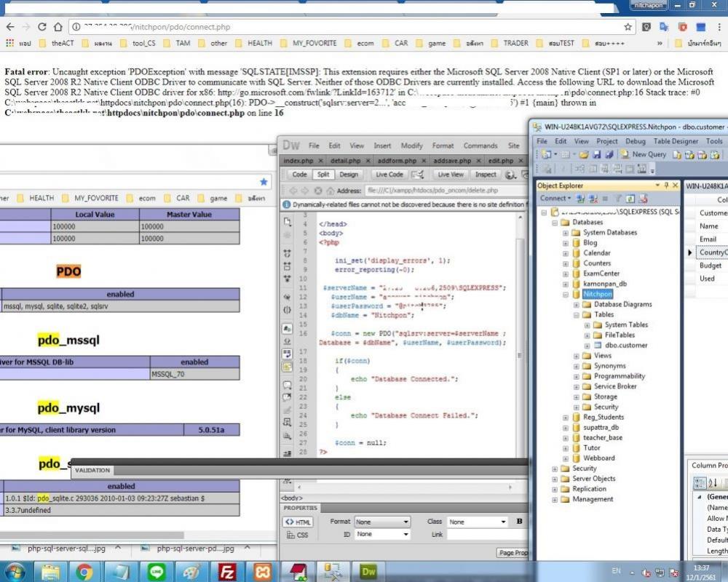Screen dimensions: 728x582
Task: Select Code view in Dreamweaver
Action: (299, 175)
